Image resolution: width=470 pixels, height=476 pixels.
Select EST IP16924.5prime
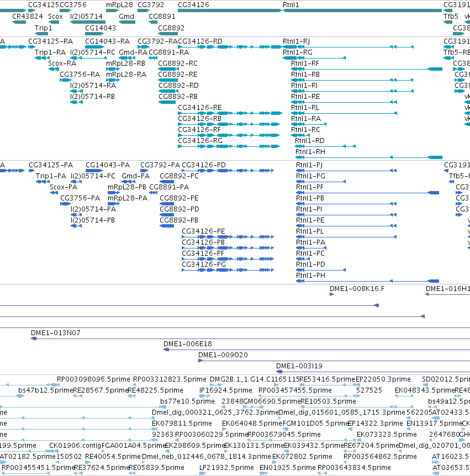pyautogui.click(x=225, y=390)
